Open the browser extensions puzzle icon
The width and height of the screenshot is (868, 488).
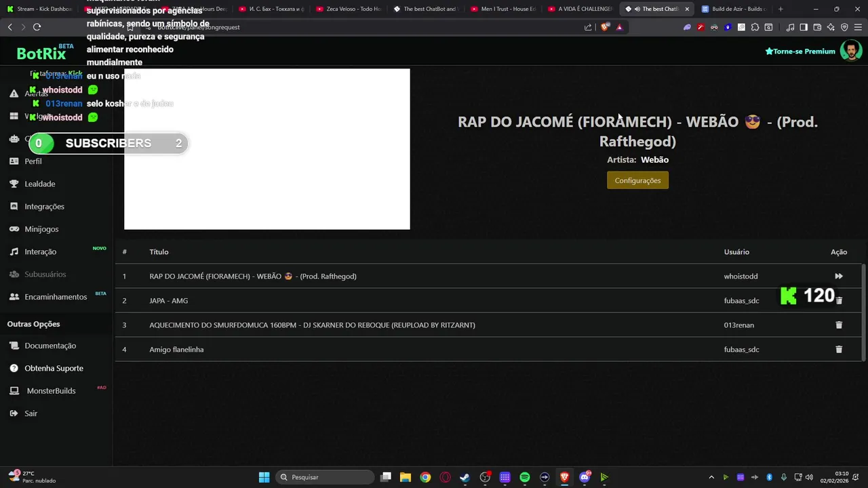(x=755, y=27)
